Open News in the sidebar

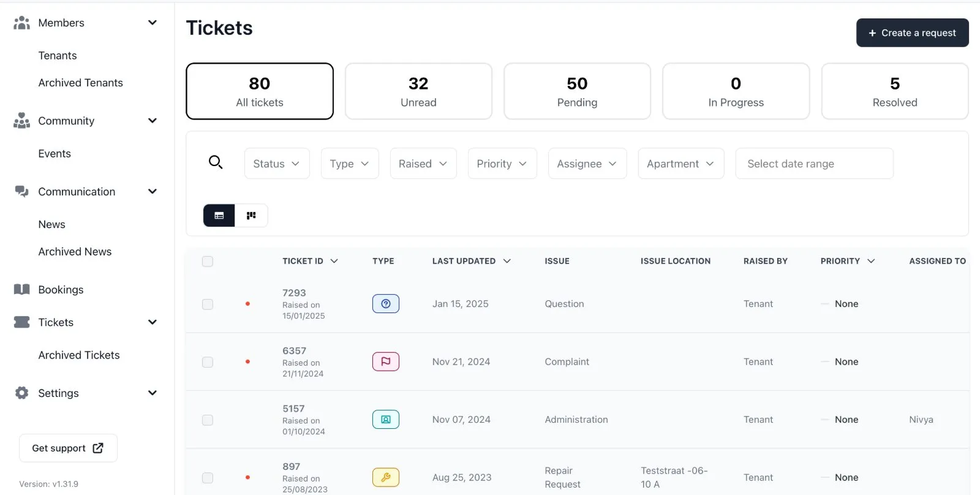coord(51,224)
